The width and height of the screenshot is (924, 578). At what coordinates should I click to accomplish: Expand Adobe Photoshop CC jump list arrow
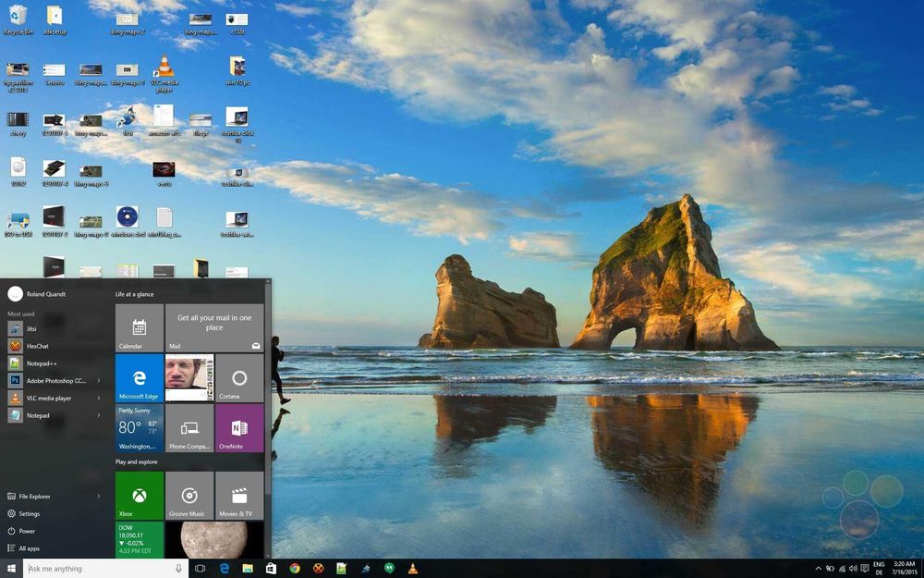(99, 381)
